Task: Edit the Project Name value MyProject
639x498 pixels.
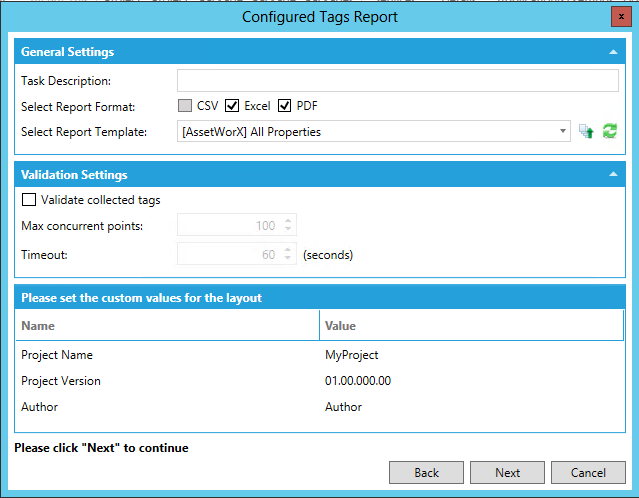Action: 352,355
